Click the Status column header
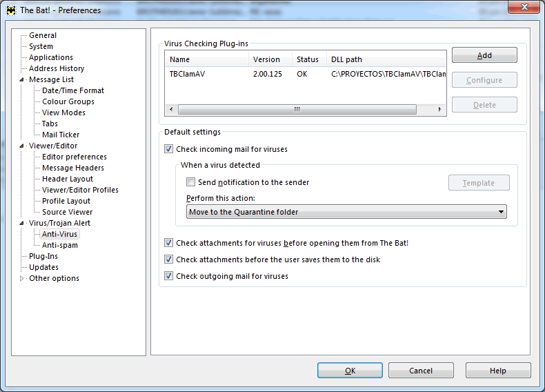Screen dimensions: 545x392 (309, 59)
